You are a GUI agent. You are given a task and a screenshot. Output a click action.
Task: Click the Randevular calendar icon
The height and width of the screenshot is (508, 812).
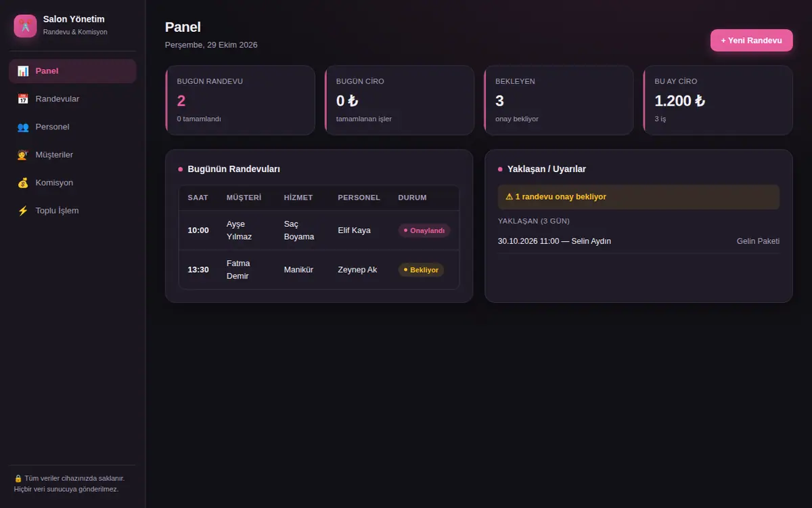(x=23, y=99)
